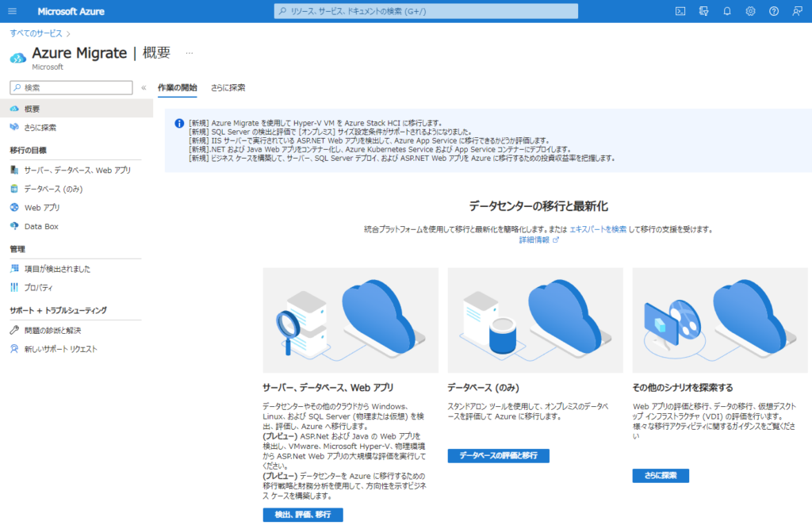Screen dimensions: 812x529
Task: Click the データベースの評価と移行 button
Action: (x=498, y=455)
